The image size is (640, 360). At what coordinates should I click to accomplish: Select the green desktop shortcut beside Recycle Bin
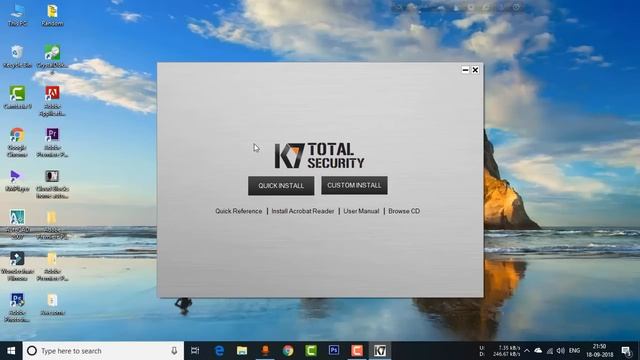click(x=52, y=60)
